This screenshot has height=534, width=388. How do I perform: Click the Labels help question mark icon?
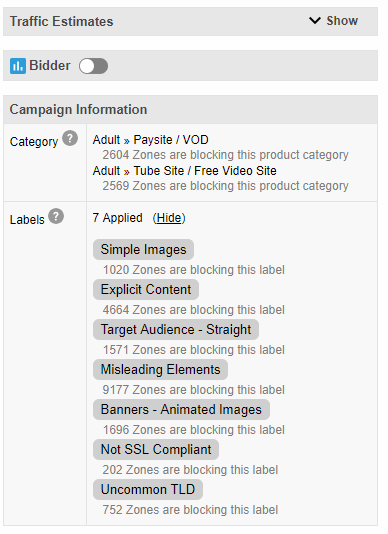56,216
